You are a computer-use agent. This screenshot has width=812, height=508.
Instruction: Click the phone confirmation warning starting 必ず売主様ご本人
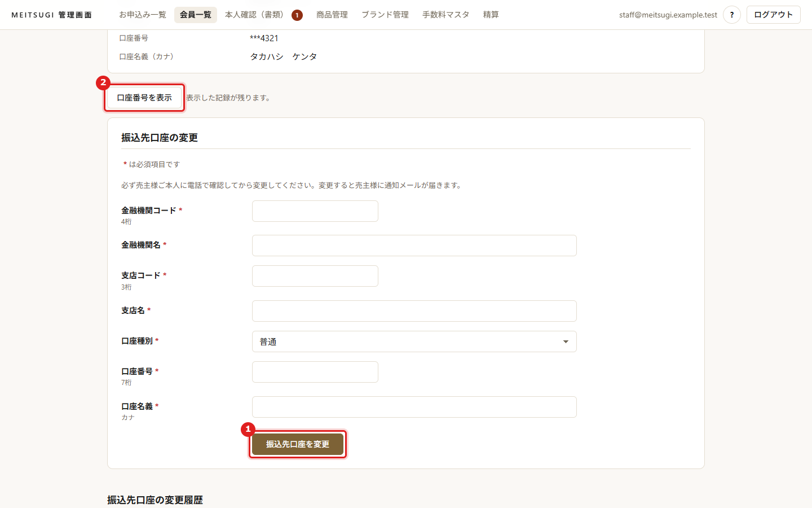point(293,185)
